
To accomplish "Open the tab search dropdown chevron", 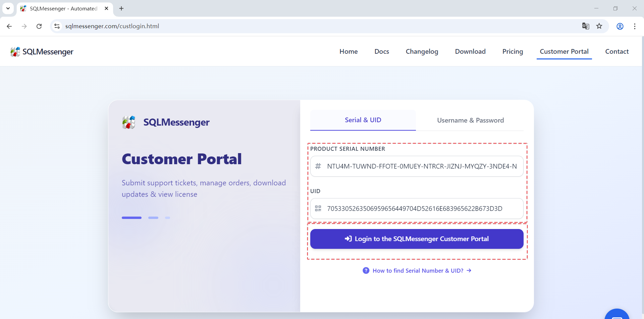I will 8,8.
